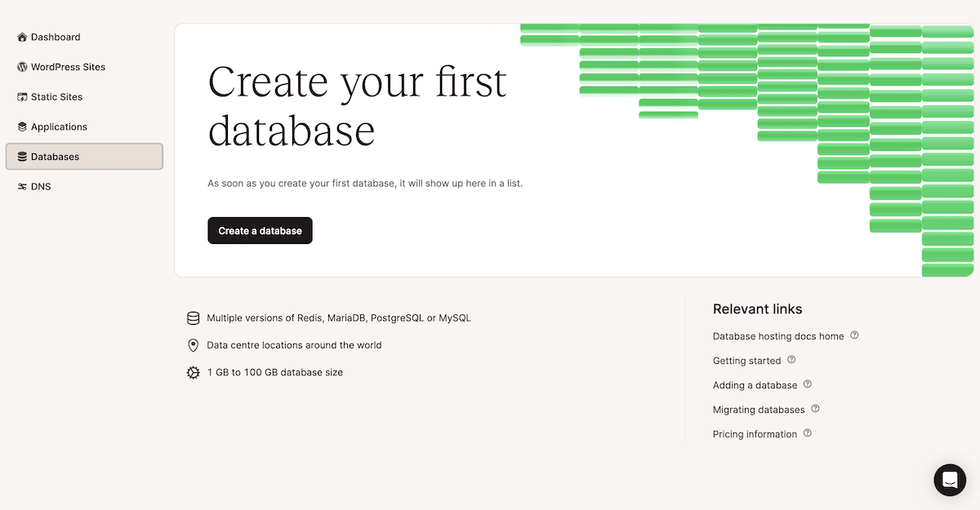Follow the Adding a database link

754,384
